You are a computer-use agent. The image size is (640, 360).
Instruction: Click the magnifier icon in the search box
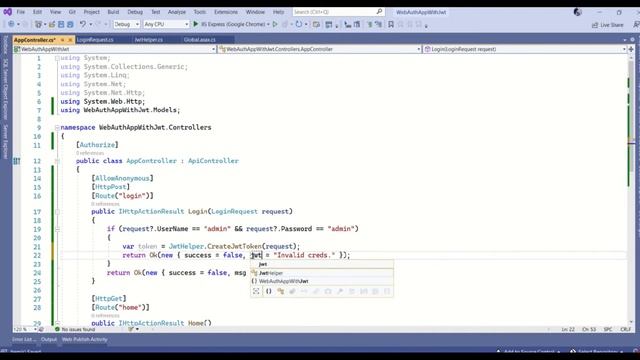[x=379, y=11]
